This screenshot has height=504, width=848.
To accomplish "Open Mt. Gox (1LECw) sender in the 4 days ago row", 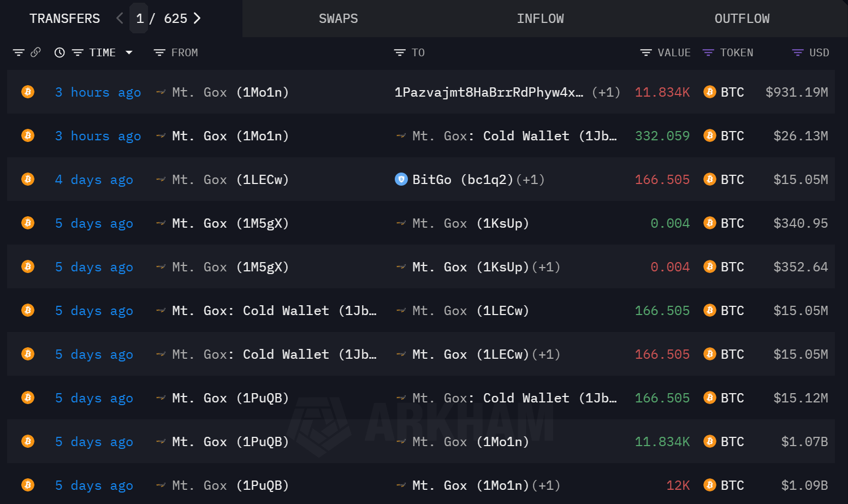I will [x=230, y=180].
